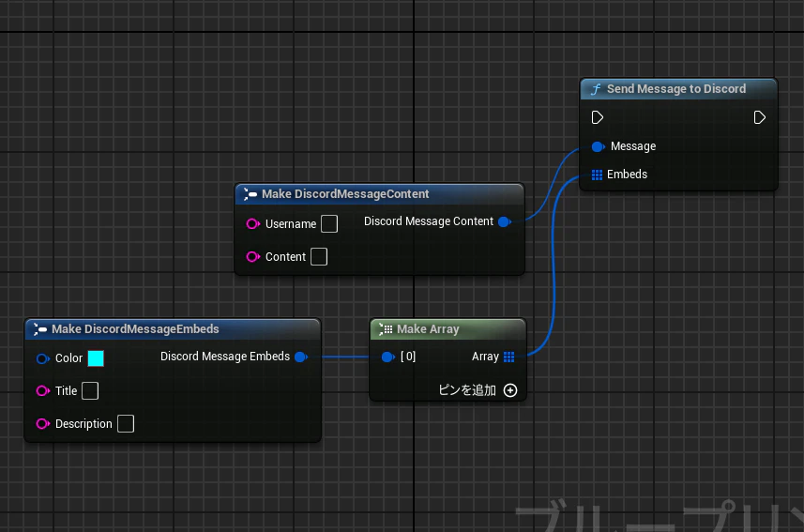
Task: Click the output execution pin on Send Message
Action: tap(759, 117)
